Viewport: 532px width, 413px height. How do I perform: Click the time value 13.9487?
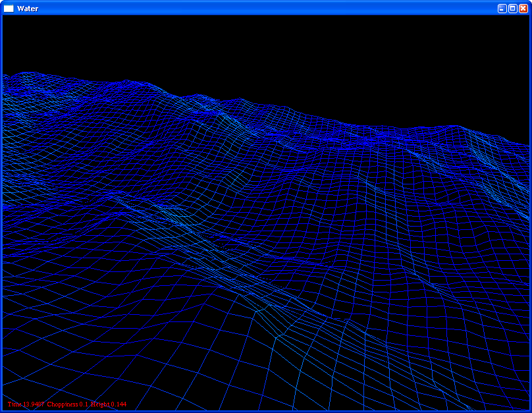tap(33, 404)
